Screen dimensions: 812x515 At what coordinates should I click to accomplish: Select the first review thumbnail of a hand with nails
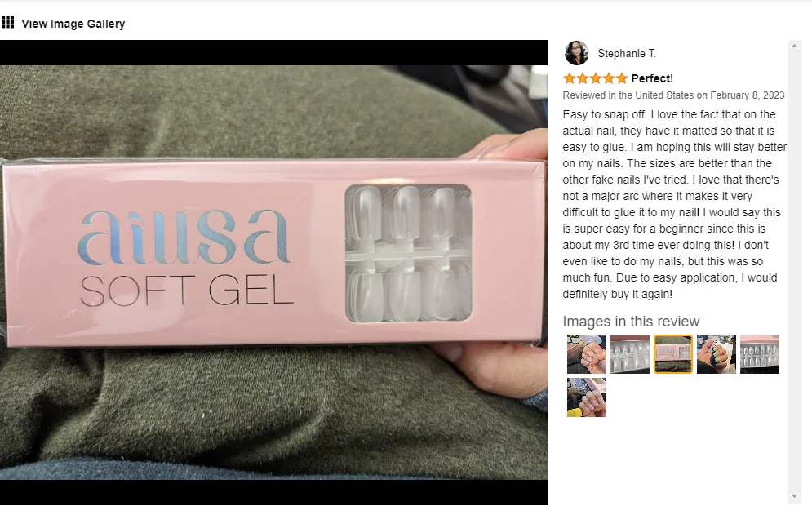(x=586, y=354)
